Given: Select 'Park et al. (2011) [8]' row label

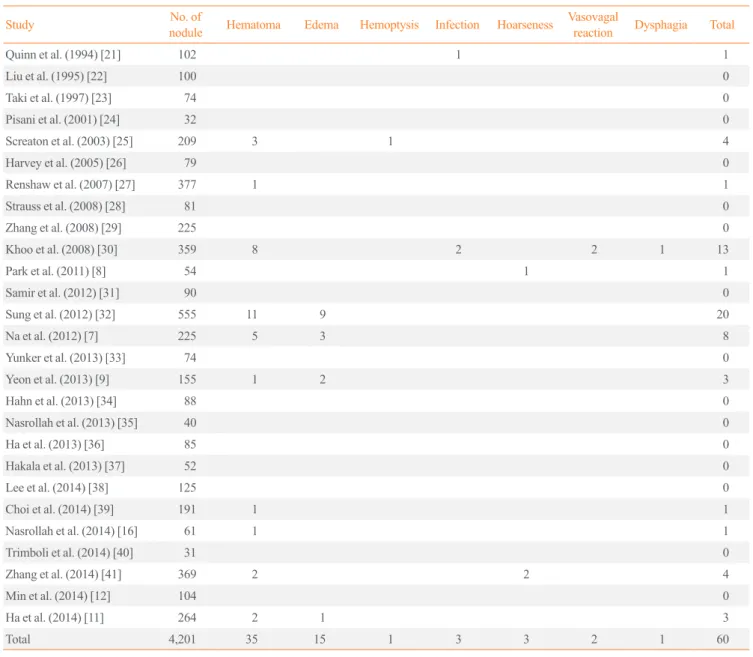Looking at the screenshot, I should tap(56, 271).
